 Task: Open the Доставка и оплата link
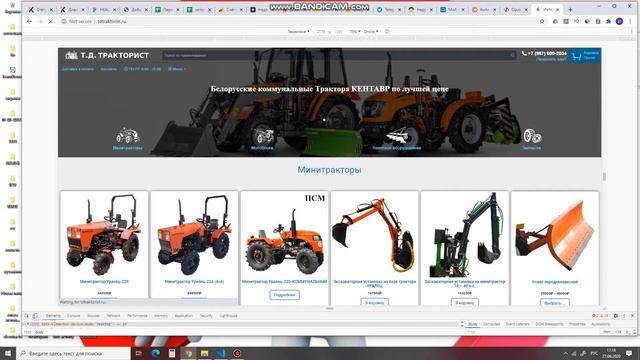coord(78,69)
